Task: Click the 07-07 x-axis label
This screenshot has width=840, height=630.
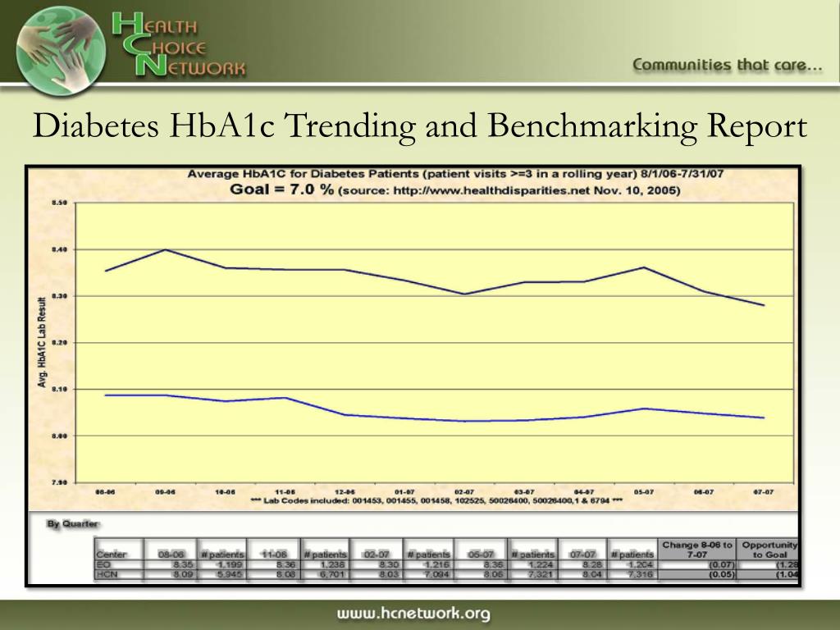Action: [764, 491]
